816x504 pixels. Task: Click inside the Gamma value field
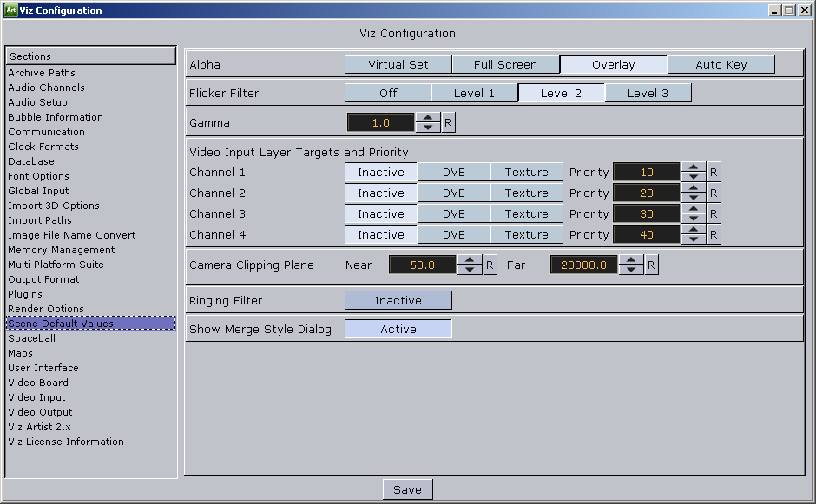coord(382,122)
